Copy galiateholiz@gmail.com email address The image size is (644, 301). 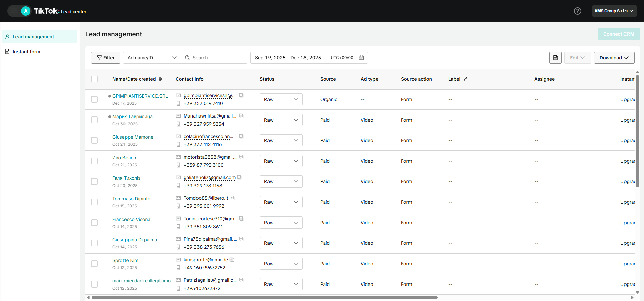[x=239, y=177]
